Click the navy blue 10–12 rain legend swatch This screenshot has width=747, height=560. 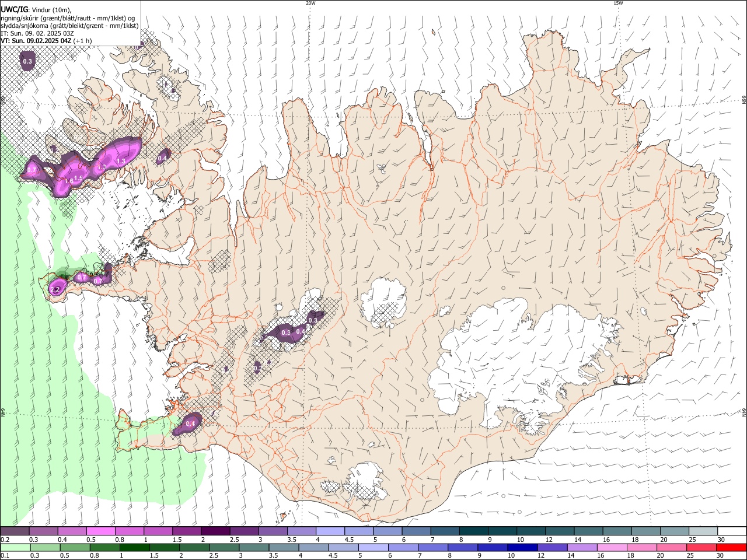[522, 548]
